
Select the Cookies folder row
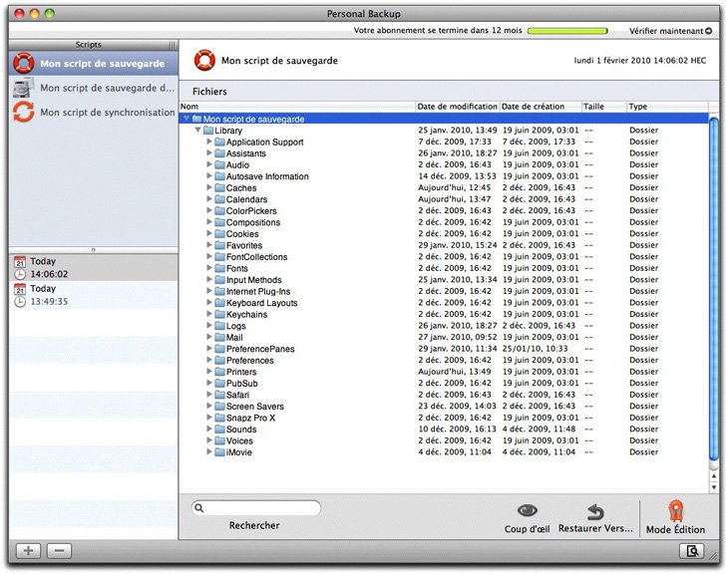(x=444, y=234)
